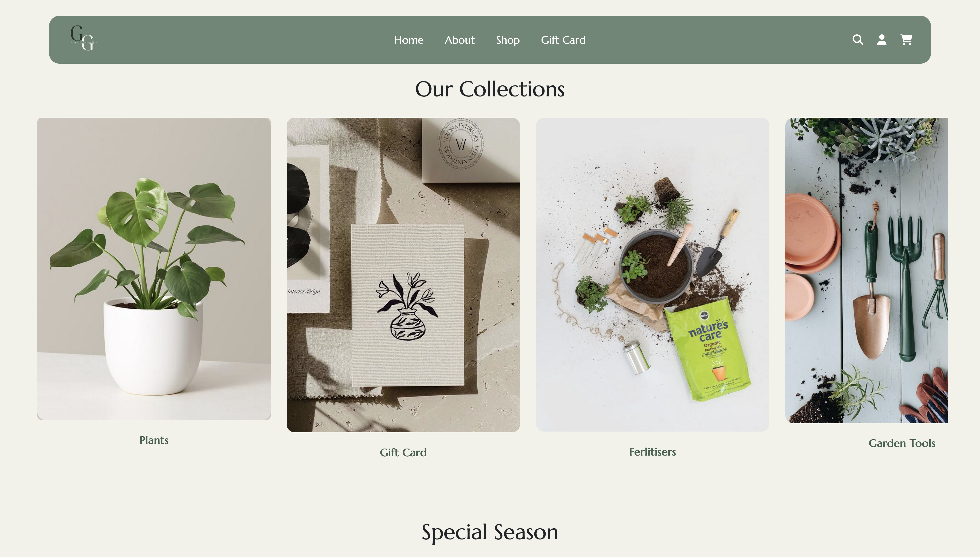Image resolution: width=980 pixels, height=557 pixels.
Task: View the shopping cart icon
Action: tap(906, 40)
